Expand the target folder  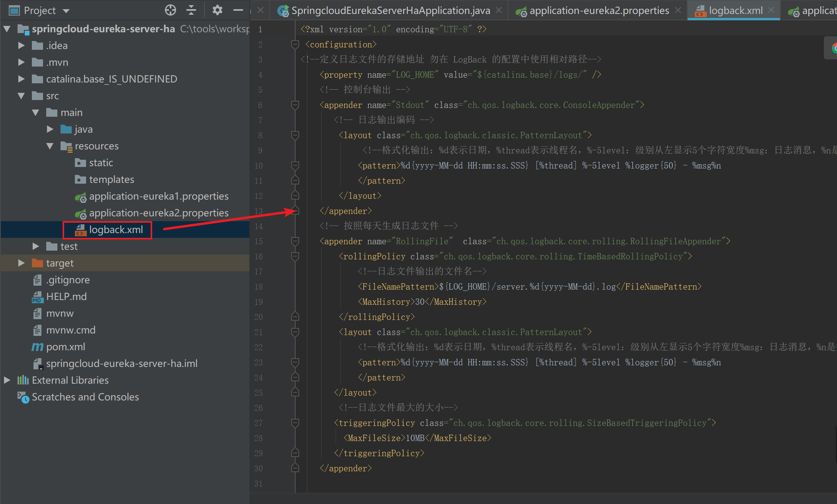tap(21, 263)
